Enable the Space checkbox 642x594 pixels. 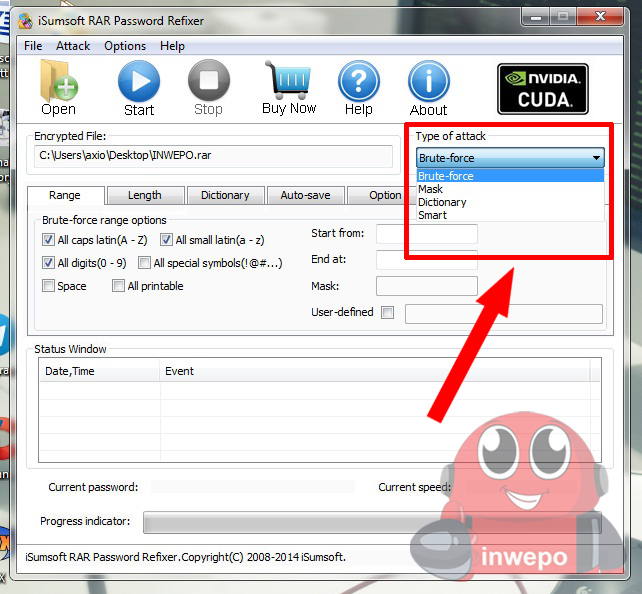(x=48, y=285)
